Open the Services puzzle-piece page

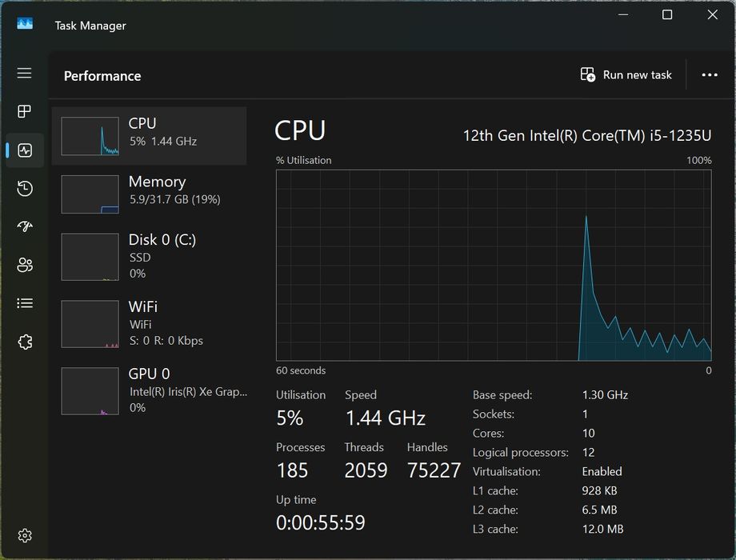25,342
